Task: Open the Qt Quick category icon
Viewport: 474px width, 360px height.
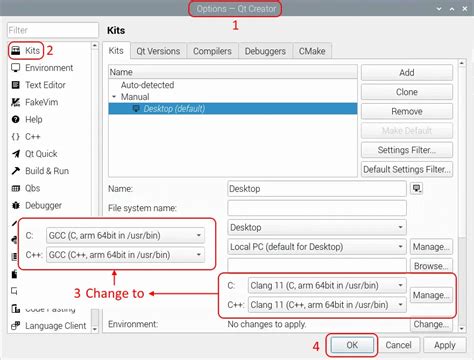Action: pos(16,154)
